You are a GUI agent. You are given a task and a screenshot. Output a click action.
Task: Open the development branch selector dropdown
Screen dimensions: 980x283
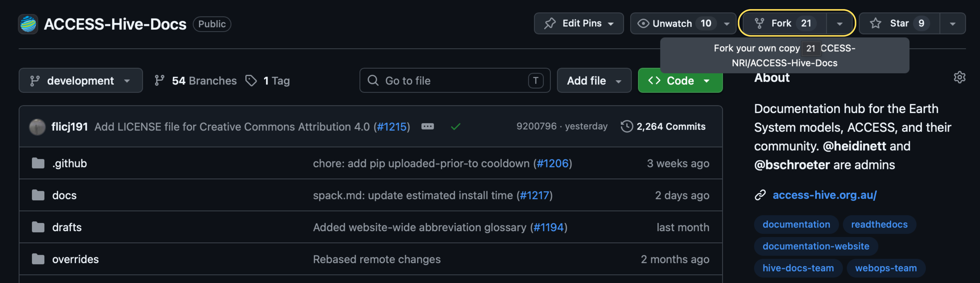[81, 81]
